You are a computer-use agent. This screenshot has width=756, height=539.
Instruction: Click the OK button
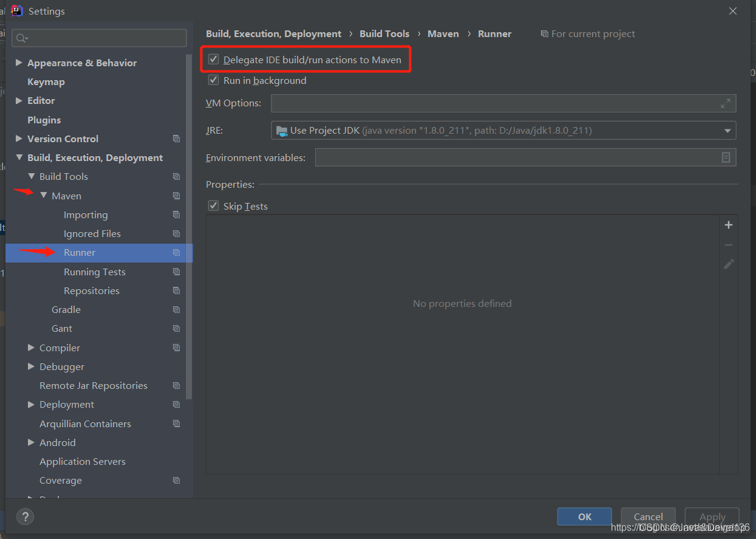point(585,517)
